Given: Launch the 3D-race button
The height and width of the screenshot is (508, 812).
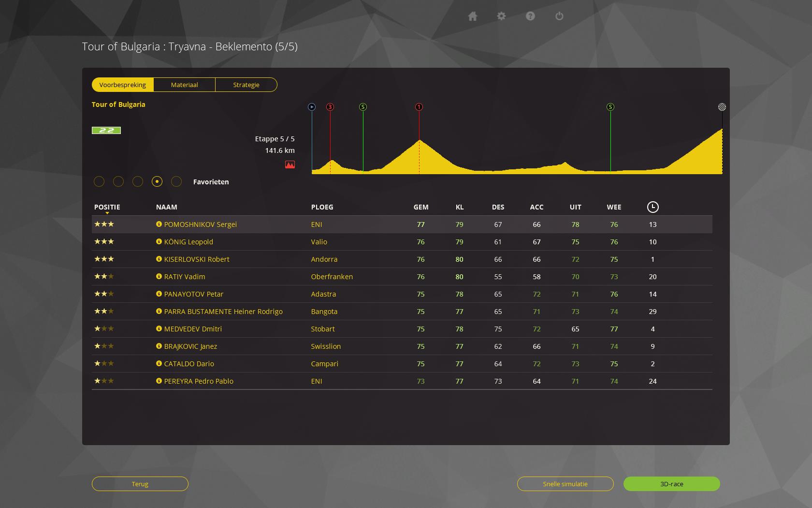Looking at the screenshot, I should [672, 484].
